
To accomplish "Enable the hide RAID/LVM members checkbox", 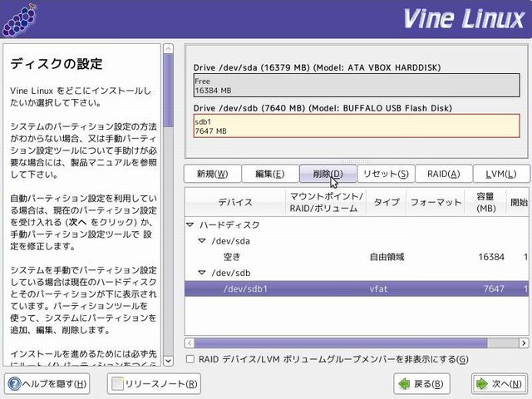I will click(x=190, y=359).
